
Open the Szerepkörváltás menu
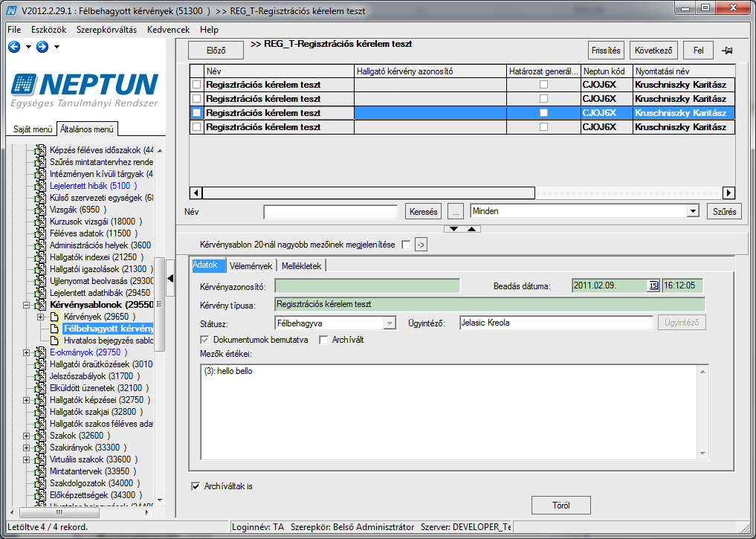click(106, 30)
